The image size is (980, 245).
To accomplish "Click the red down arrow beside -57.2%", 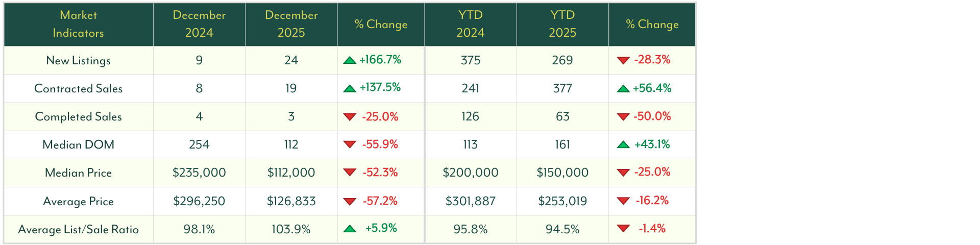I will (x=350, y=201).
